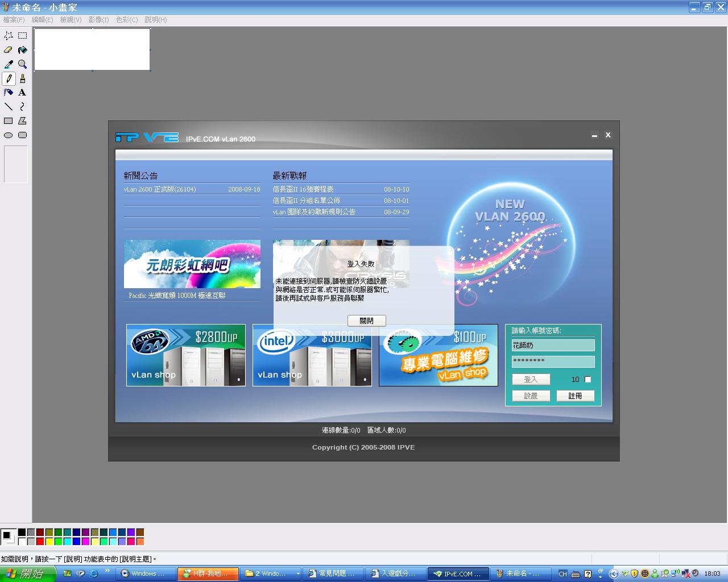Click the white drawing canvas in Paint

pyautogui.click(x=92, y=49)
